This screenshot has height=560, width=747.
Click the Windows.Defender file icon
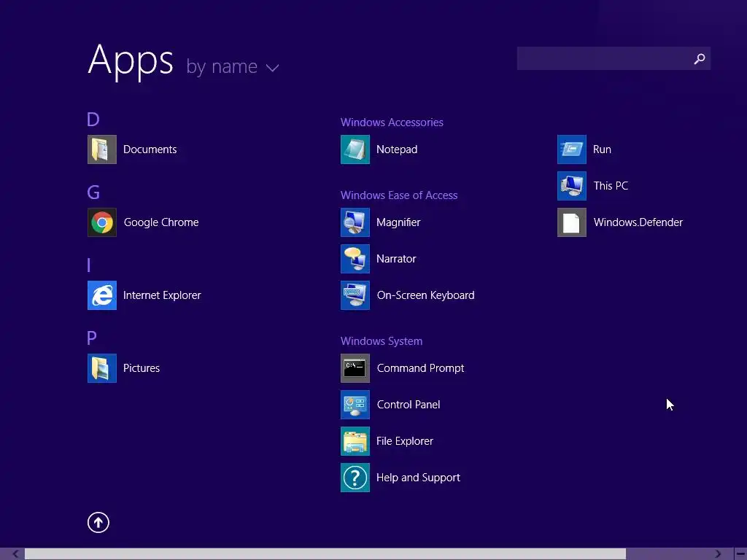pos(572,222)
